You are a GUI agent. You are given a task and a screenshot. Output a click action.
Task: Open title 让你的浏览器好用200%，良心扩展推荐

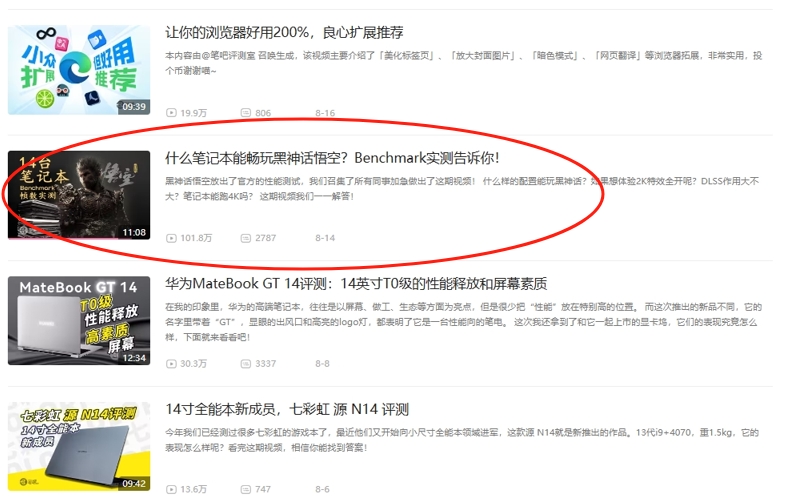[284, 33]
